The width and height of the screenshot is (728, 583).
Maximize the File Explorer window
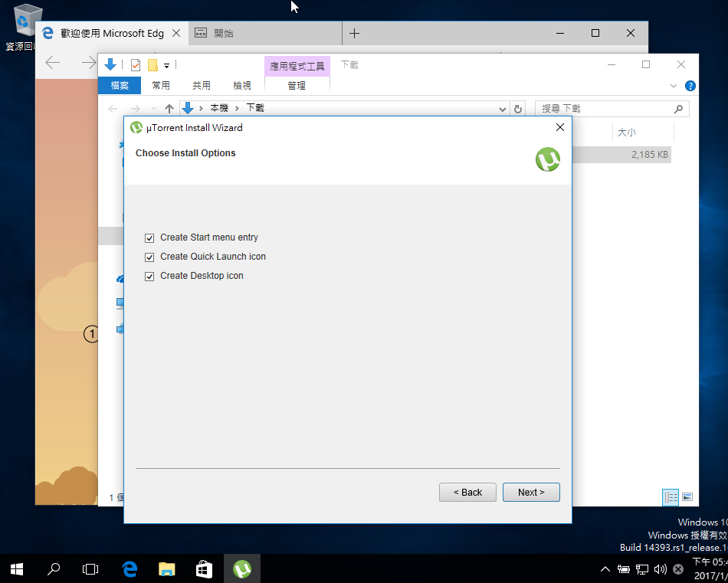646,65
